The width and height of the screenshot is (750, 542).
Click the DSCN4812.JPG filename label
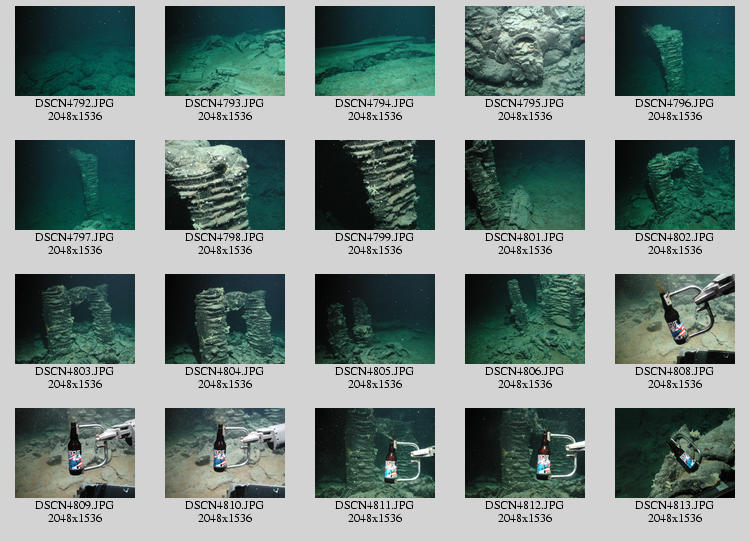click(x=525, y=505)
